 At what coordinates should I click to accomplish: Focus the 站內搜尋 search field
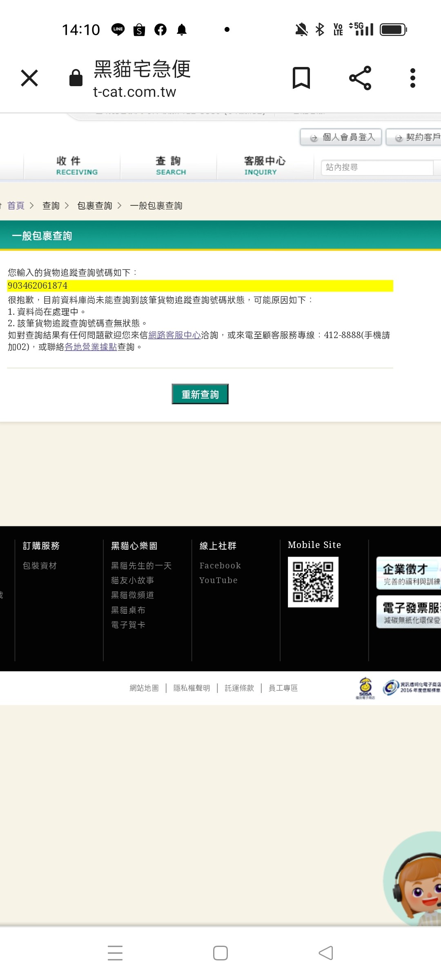tap(377, 167)
